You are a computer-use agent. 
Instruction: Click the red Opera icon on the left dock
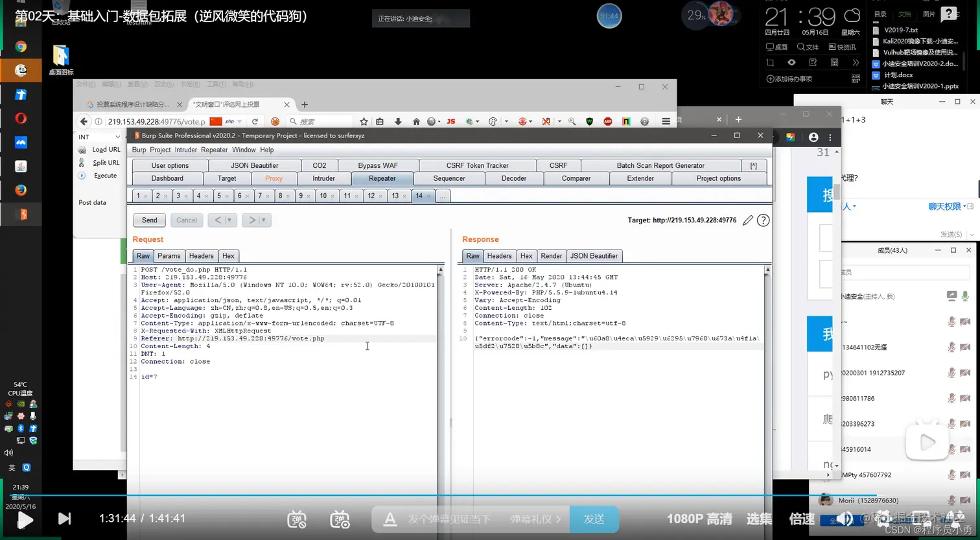click(21, 118)
